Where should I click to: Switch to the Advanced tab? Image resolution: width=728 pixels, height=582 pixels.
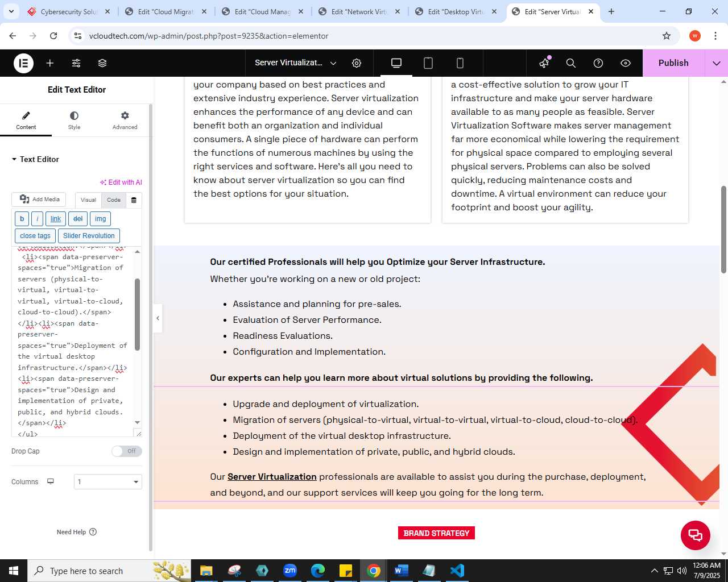[125, 120]
